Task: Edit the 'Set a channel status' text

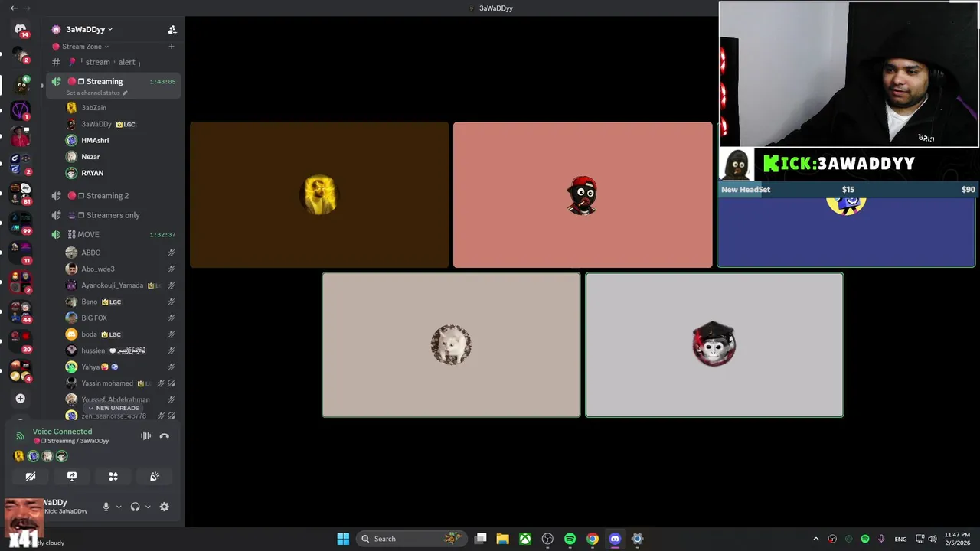Action: click(96, 93)
